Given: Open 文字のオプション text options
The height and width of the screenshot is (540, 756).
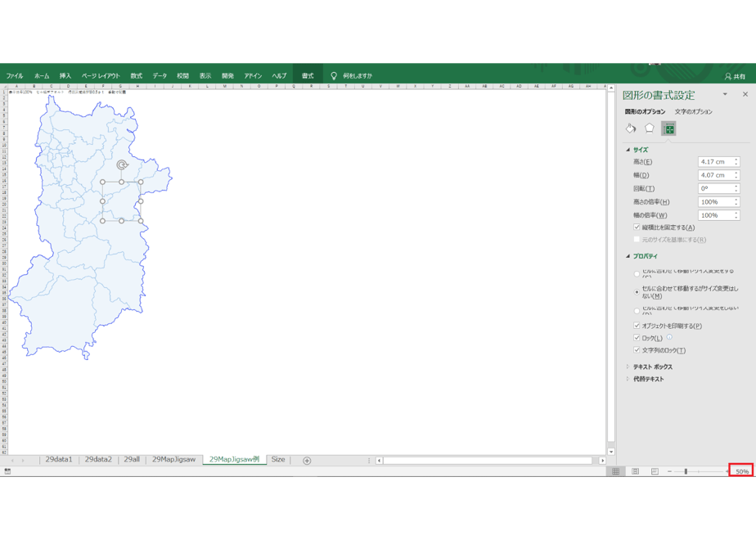Looking at the screenshot, I should pos(693,111).
